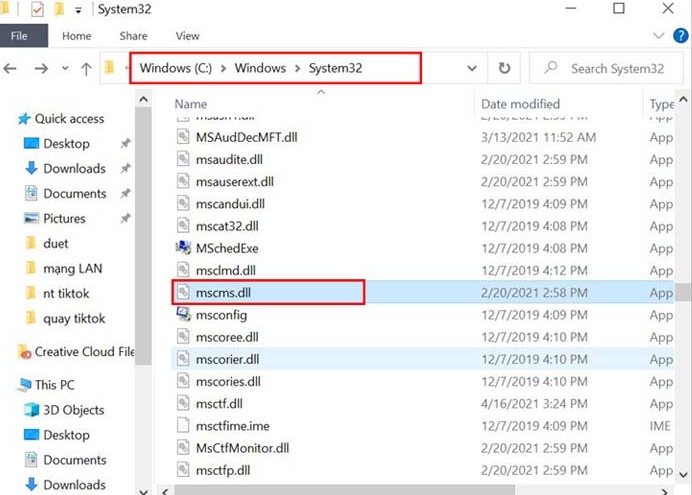Select the MsCtfMonitor.dll file
The height and width of the screenshot is (495, 692).
pyautogui.click(x=242, y=448)
